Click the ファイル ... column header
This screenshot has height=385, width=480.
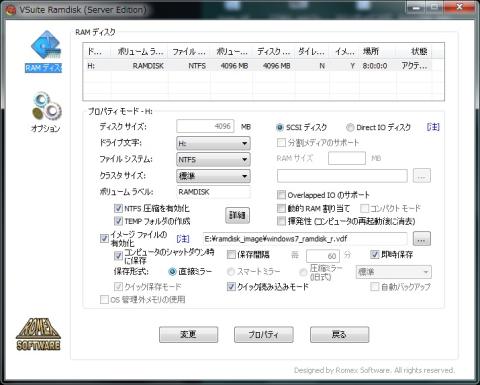[x=189, y=51]
